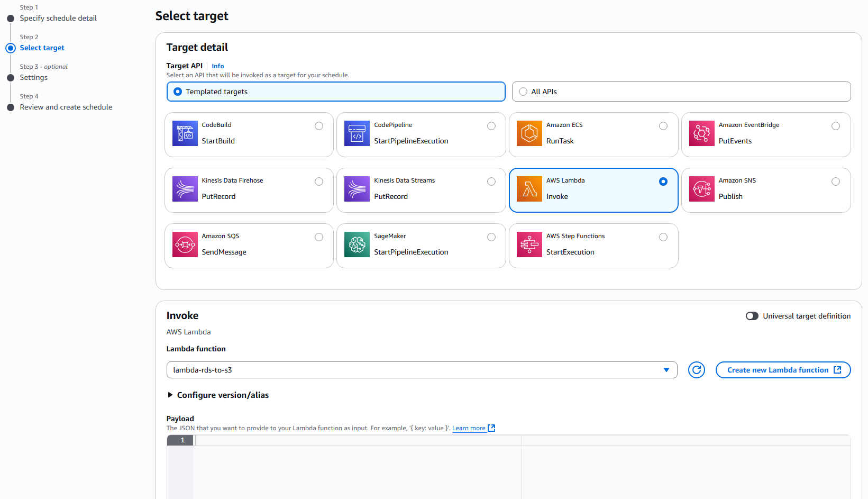The height and width of the screenshot is (499, 868).
Task: Click the 'Invoke' label in Lambda card
Action: click(557, 196)
